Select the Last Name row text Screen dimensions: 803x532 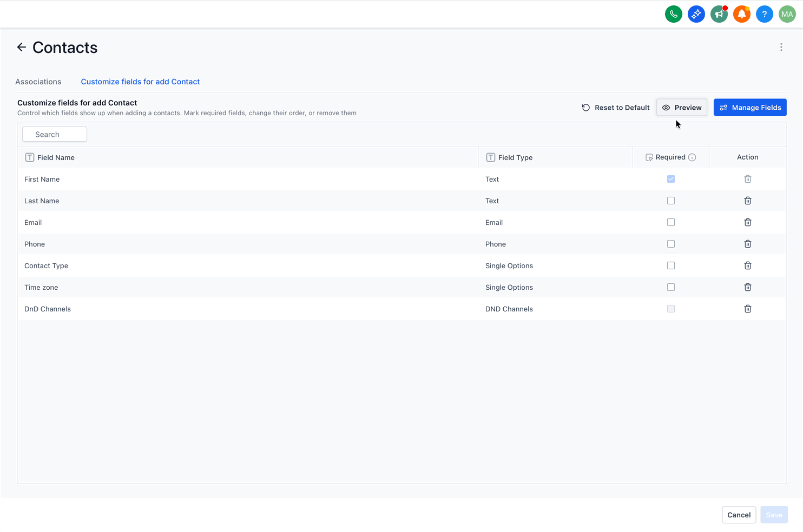(x=42, y=201)
